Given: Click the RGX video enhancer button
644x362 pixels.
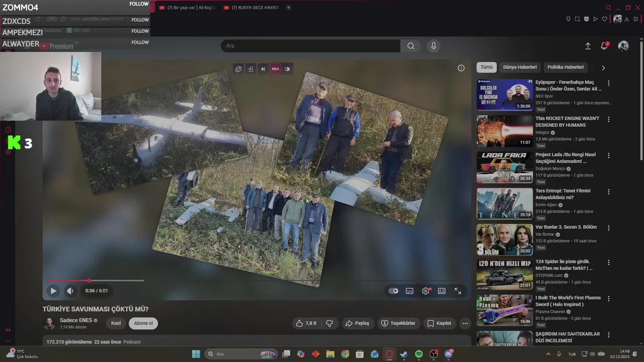Looking at the screenshot, I should 275,69.
